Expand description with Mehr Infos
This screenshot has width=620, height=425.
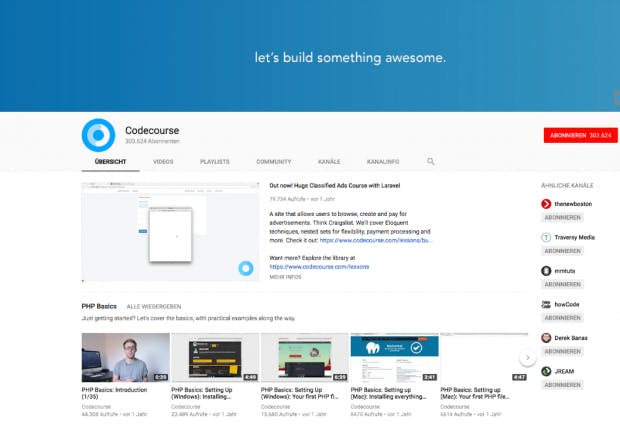pos(285,277)
